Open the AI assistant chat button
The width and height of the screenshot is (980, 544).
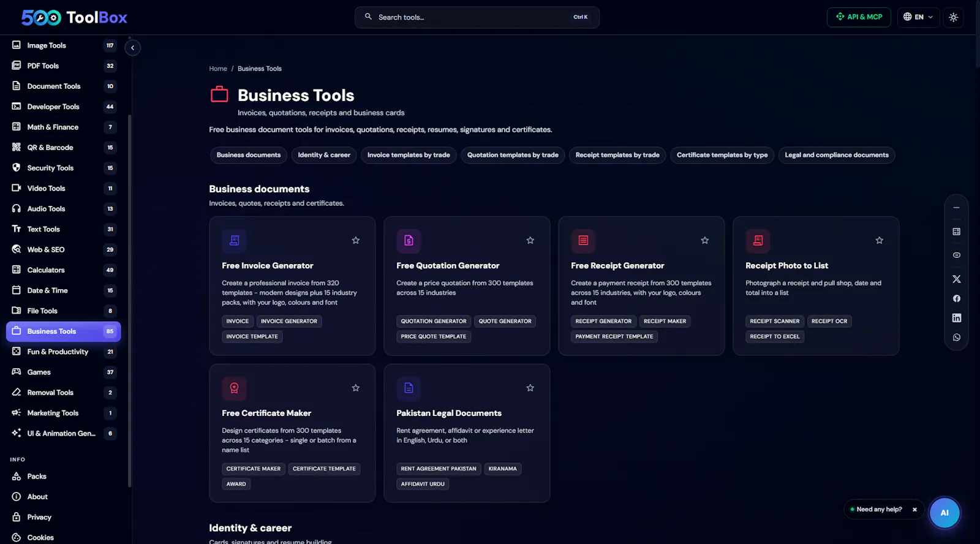click(944, 513)
